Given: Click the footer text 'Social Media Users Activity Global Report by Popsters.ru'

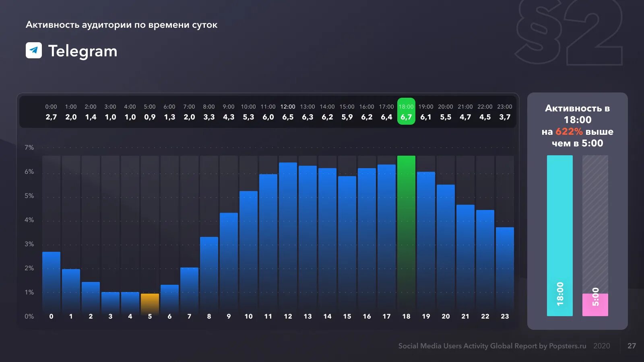Looking at the screenshot, I should [492, 346].
